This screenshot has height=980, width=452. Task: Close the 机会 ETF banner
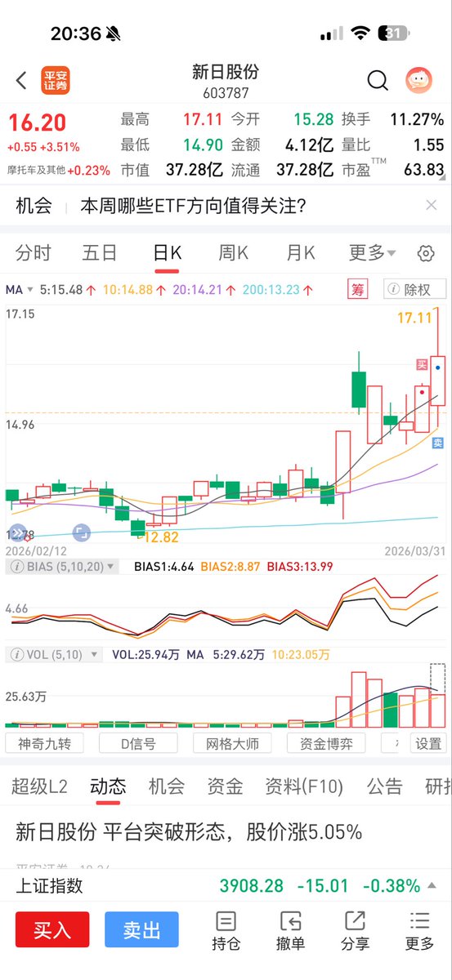point(431,206)
